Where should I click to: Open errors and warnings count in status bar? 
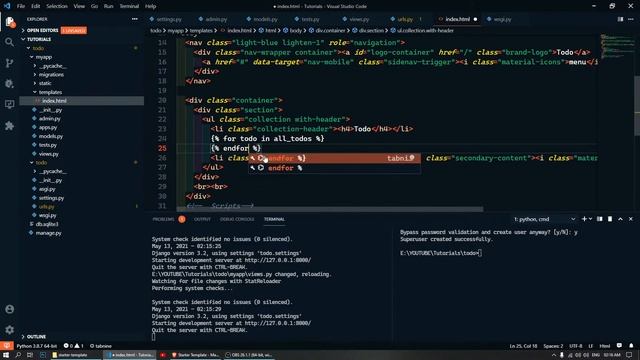73,346
